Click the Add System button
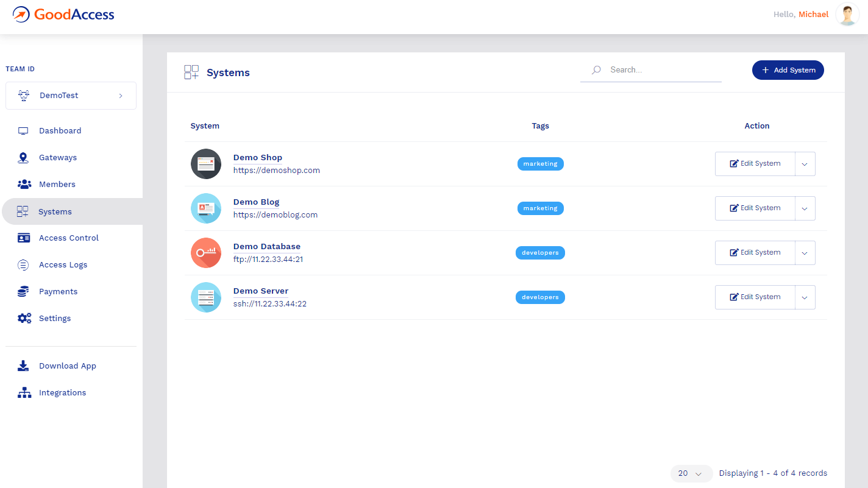The image size is (868, 488). (x=788, y=70)
